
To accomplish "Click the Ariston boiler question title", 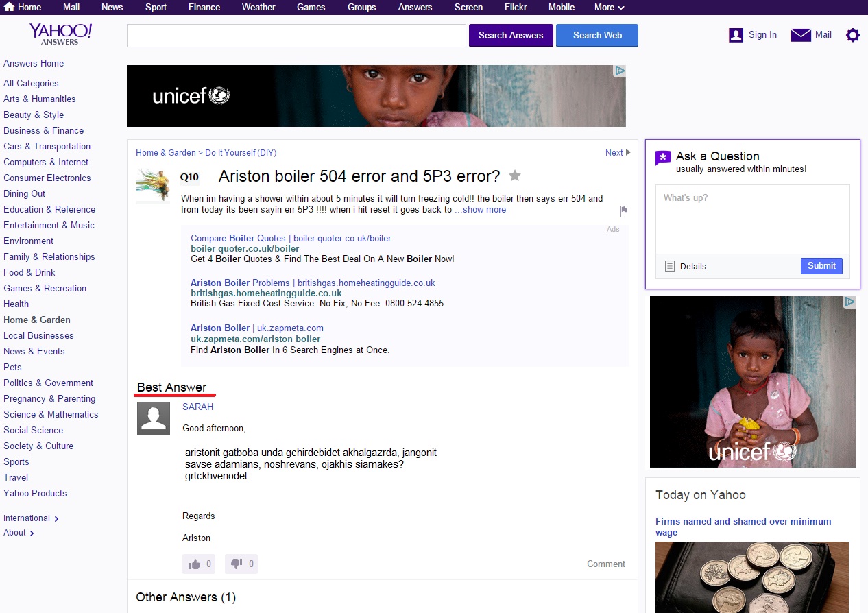I will pyautogui.click(x=359, y=176).
